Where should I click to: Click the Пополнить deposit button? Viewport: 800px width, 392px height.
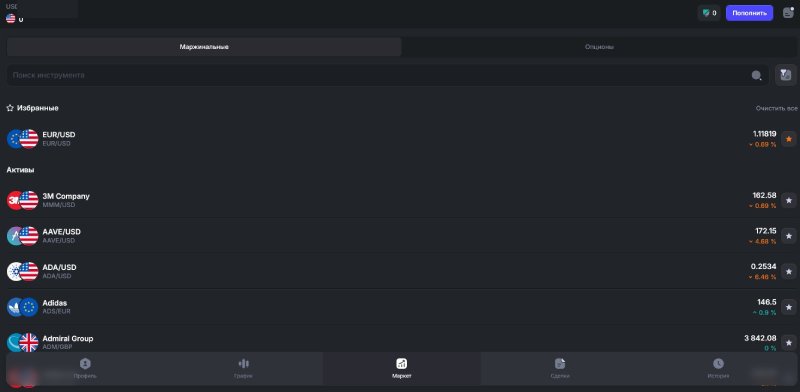749,13
